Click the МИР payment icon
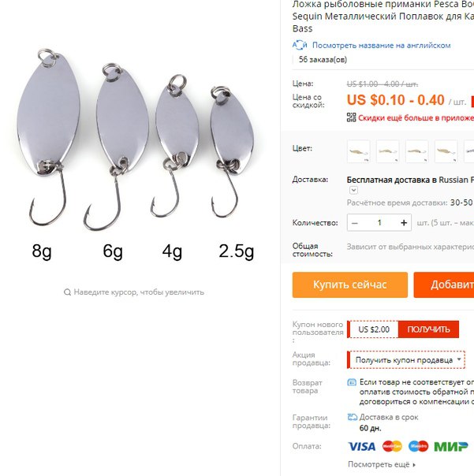The height and width of the screenshot is (476, 474). (451, 447)
